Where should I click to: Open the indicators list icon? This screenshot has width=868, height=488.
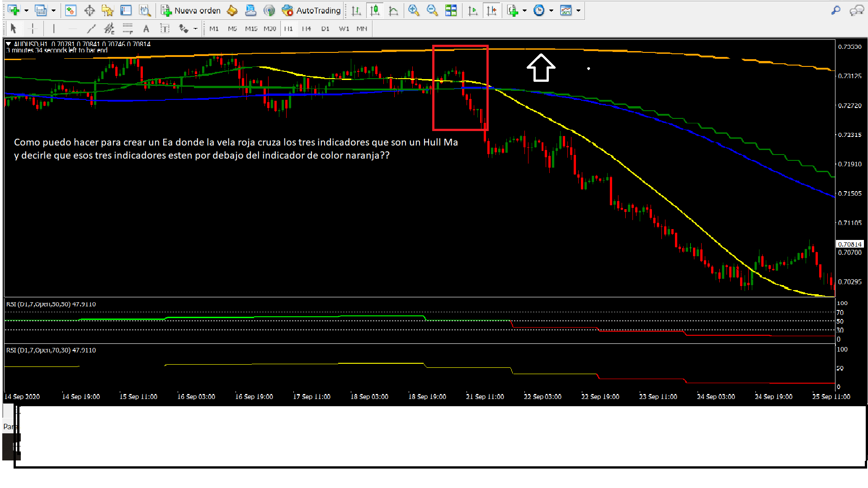tap(512, 10)
